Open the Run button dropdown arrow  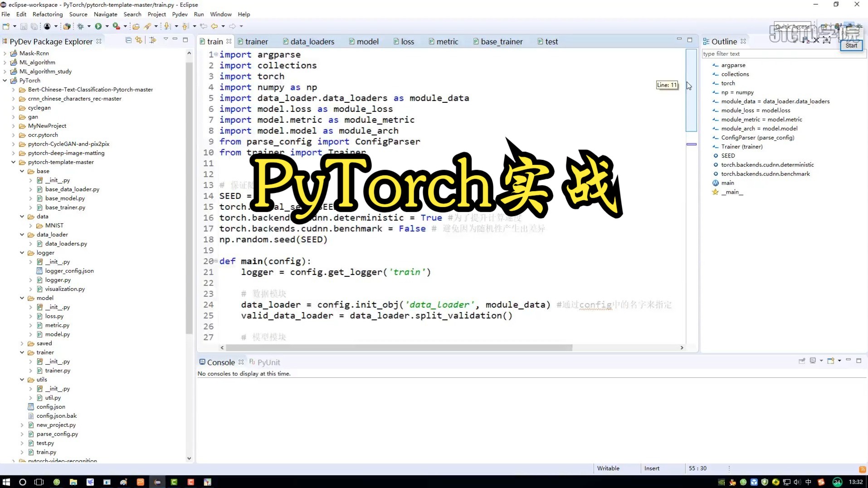click(x=107, y=26)
